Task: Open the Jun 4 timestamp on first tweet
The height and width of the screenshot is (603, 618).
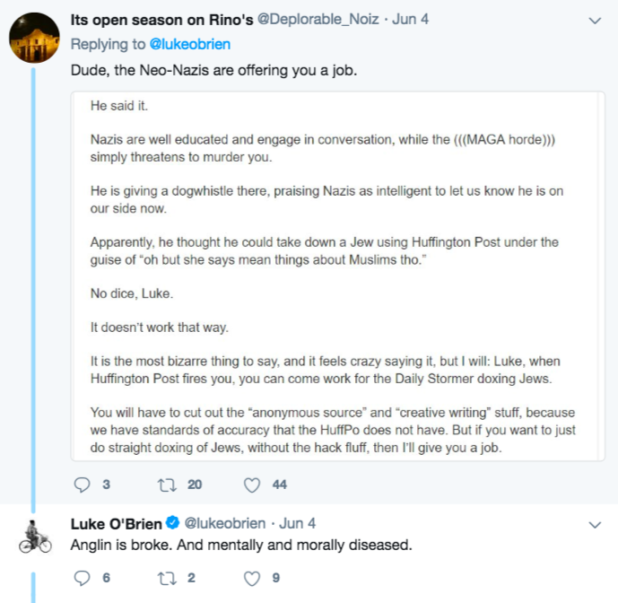Action: [x=410, y=19]
